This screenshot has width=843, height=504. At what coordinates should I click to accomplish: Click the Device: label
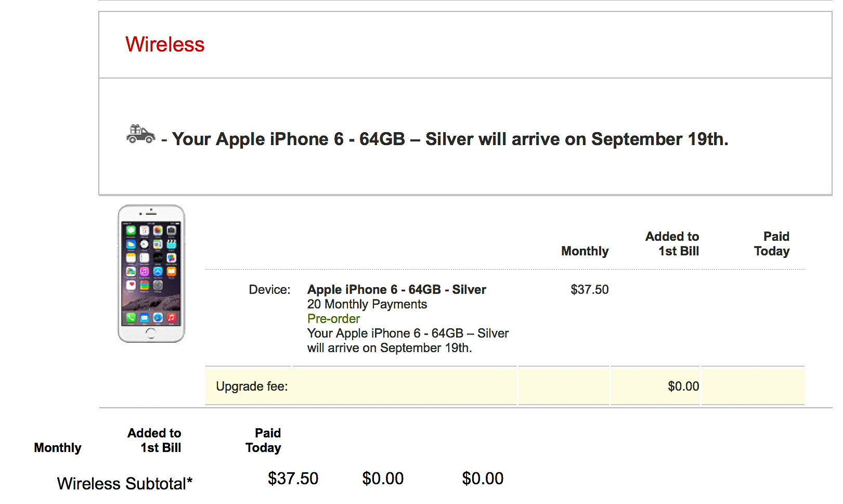point(269,289)
